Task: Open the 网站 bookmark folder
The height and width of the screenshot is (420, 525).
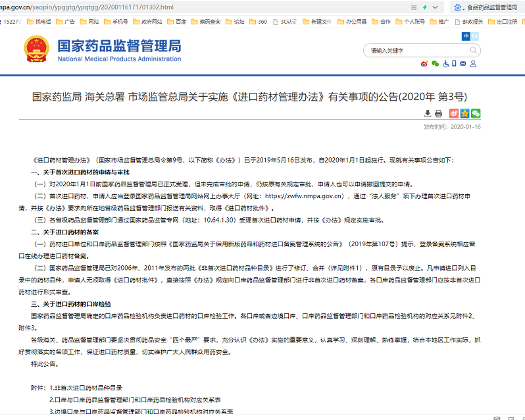Action: pyautogui.click(x=89, y=22)
